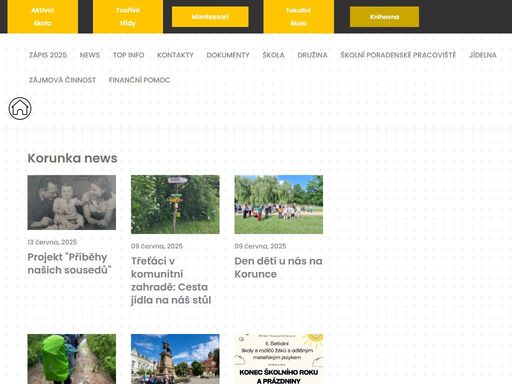Image resolution: width=512 pixels, height=384 pixels.
Task: Select ŠKOLNÍ PORADENSKÉ PRACOVIŠTĚ menu item
Action: [398, 55]
